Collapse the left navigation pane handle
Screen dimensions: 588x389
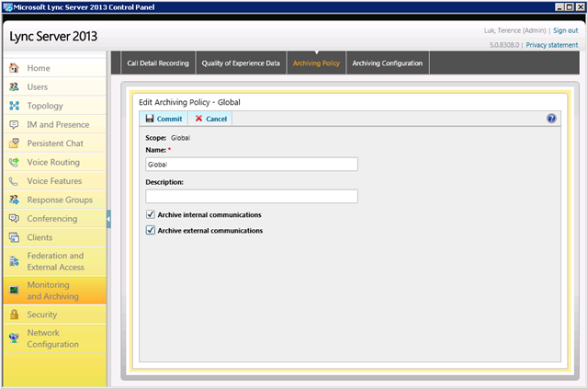[x=108, y=219]
